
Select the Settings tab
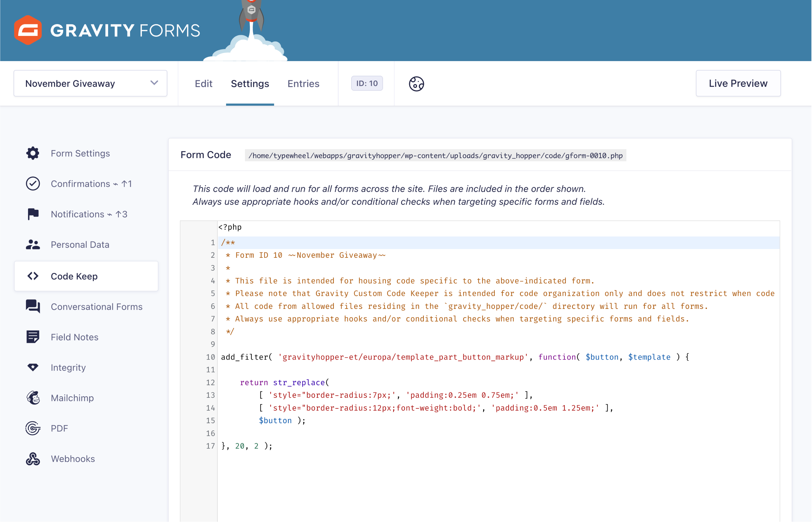(x=250, y=84)
